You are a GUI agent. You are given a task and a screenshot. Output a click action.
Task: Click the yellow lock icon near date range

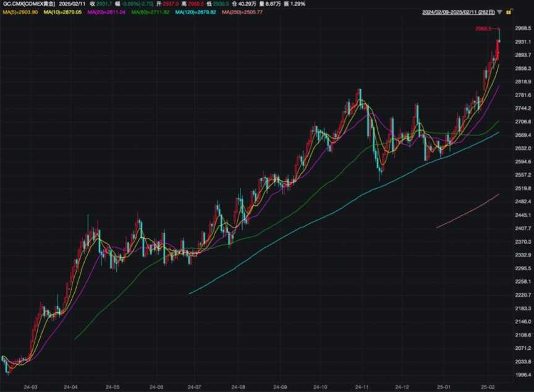pyautogui.click(x=508, y=12)
